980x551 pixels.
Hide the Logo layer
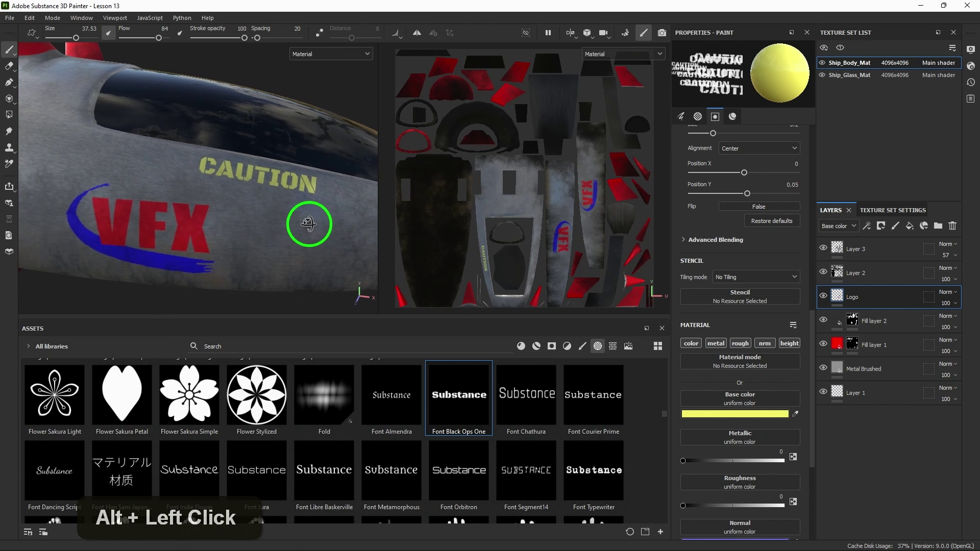tap(823, 295)
